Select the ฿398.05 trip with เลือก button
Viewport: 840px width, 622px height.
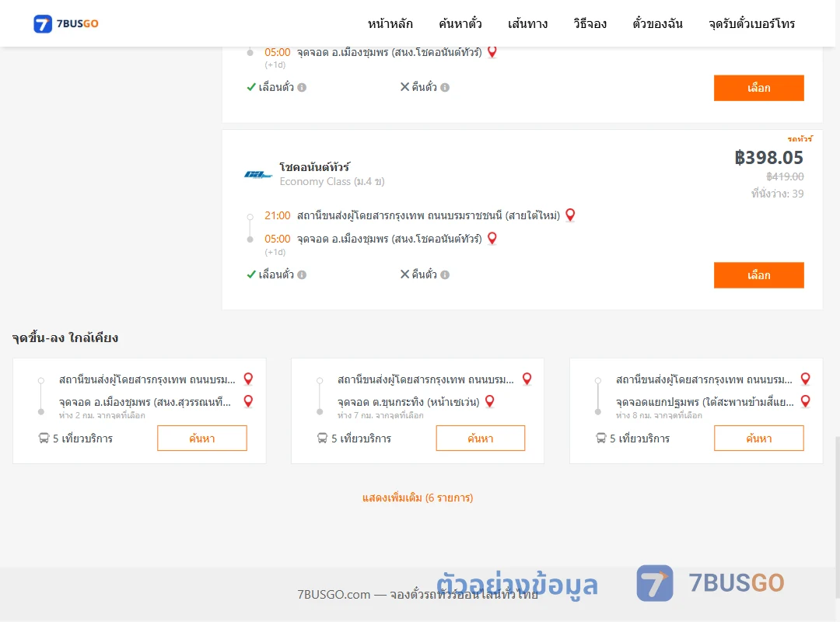(758, 274)
